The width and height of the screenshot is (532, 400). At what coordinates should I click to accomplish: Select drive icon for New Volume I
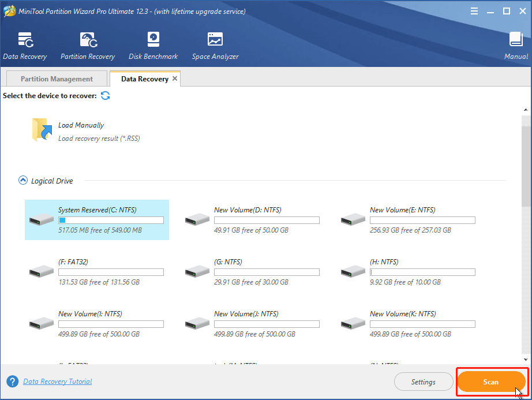pyautogui.click(x=42, y=323)
